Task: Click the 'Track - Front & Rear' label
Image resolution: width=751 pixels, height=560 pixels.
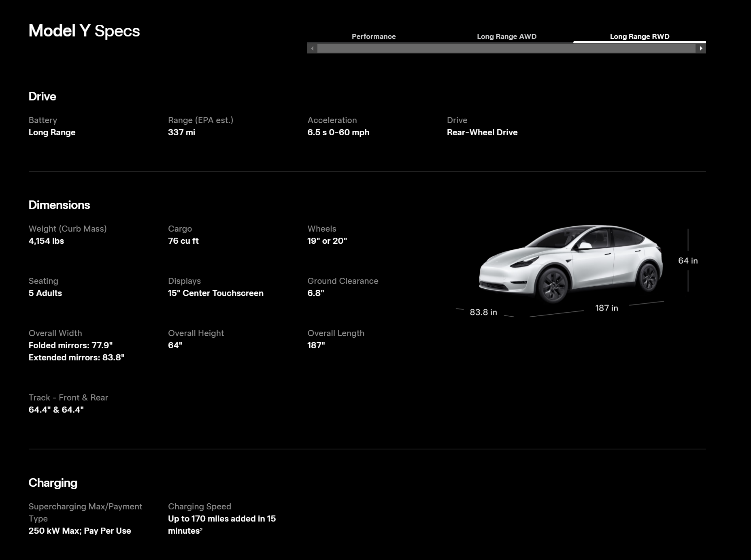Action: click(68, 398)
